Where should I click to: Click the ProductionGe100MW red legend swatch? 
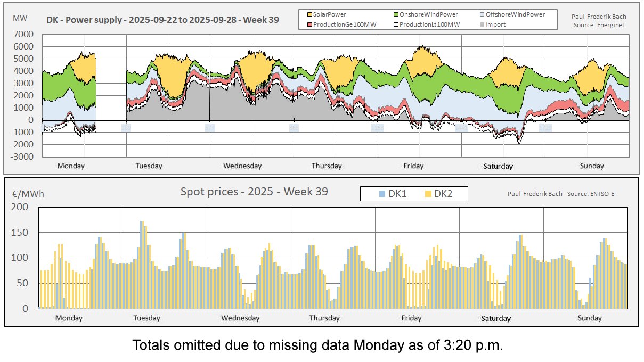point(309,24)
